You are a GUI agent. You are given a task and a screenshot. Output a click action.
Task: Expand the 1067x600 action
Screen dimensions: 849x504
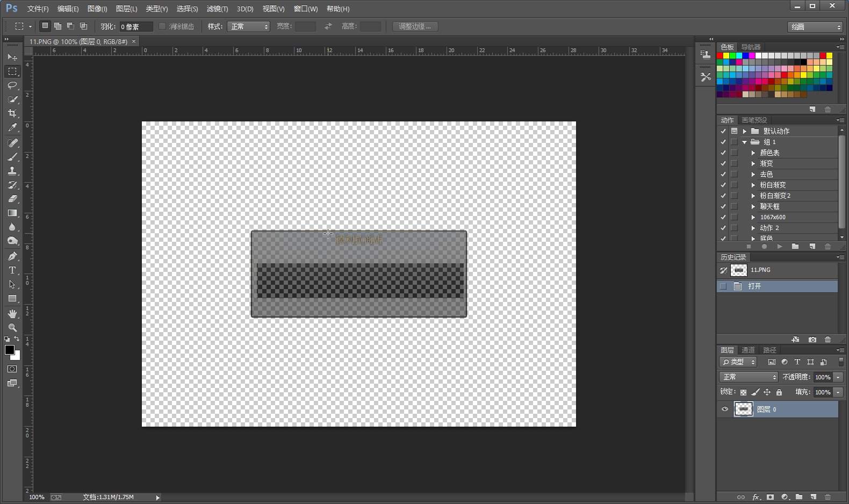click(x=753, y=217)
